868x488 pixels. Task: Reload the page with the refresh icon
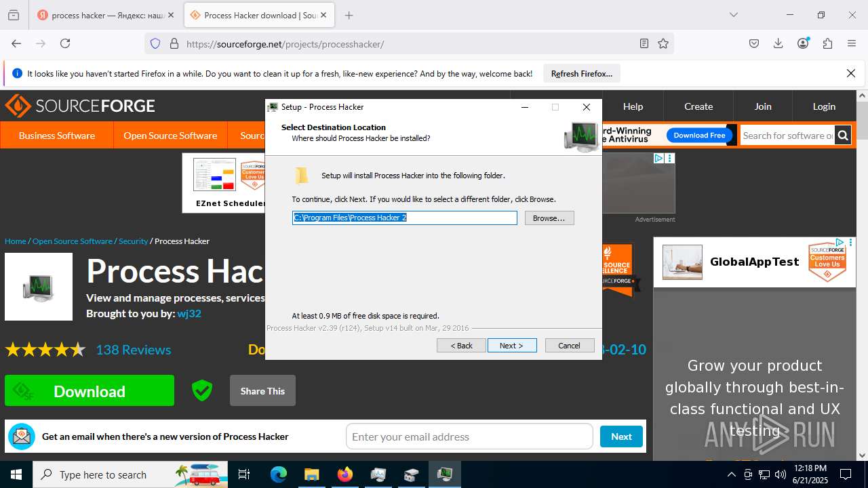[65, 43]
